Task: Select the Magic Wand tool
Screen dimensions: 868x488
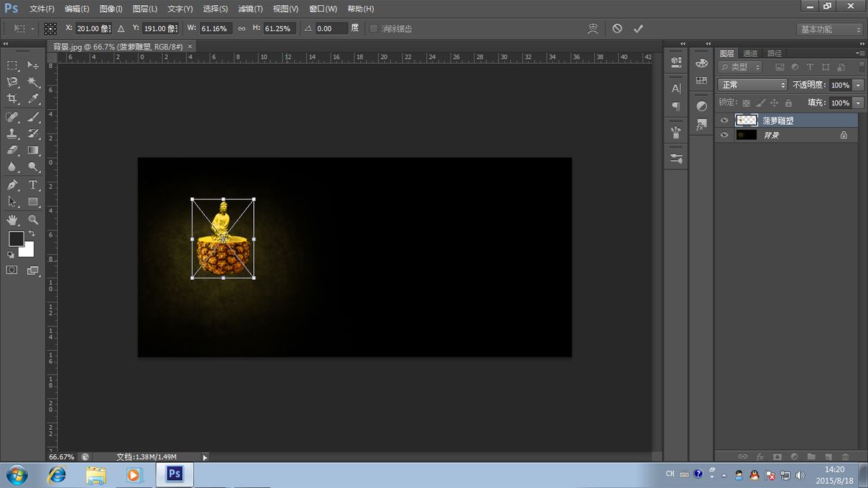Action: click(x=33, y=83)
